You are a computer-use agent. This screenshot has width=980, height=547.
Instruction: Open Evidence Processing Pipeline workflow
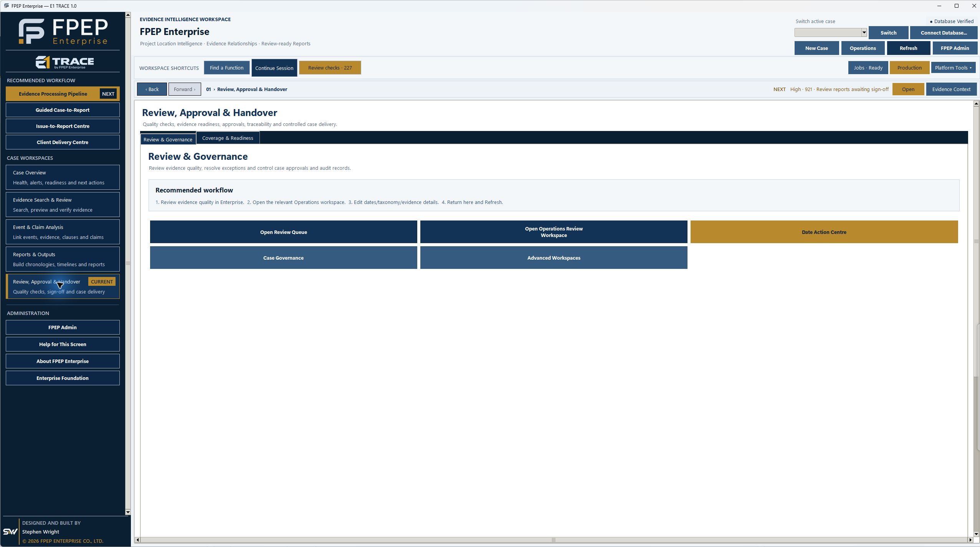tap(63, 94)
